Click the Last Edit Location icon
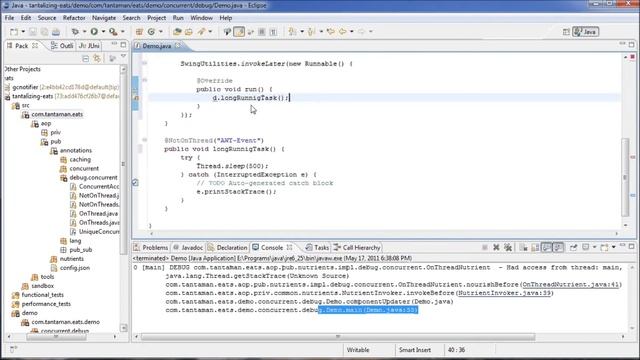640x360 pixels. (331, 31)
